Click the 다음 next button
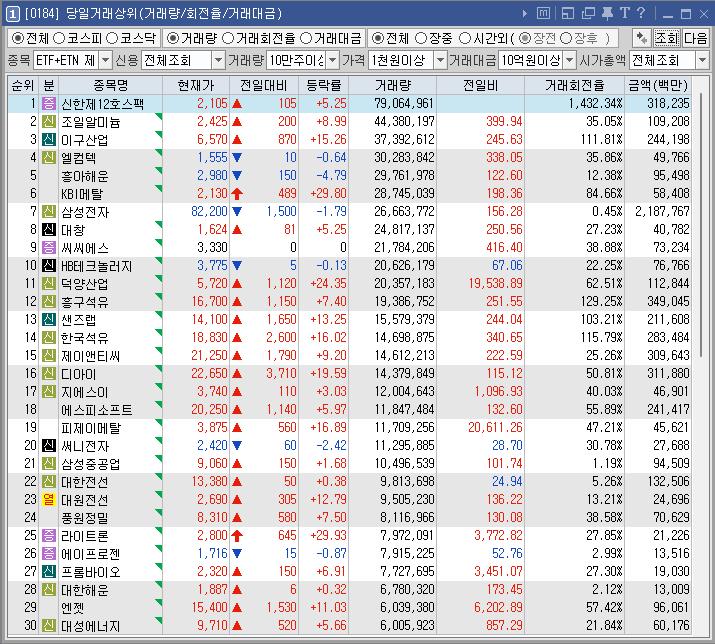The image size is (715, 644). pos(695,38)
